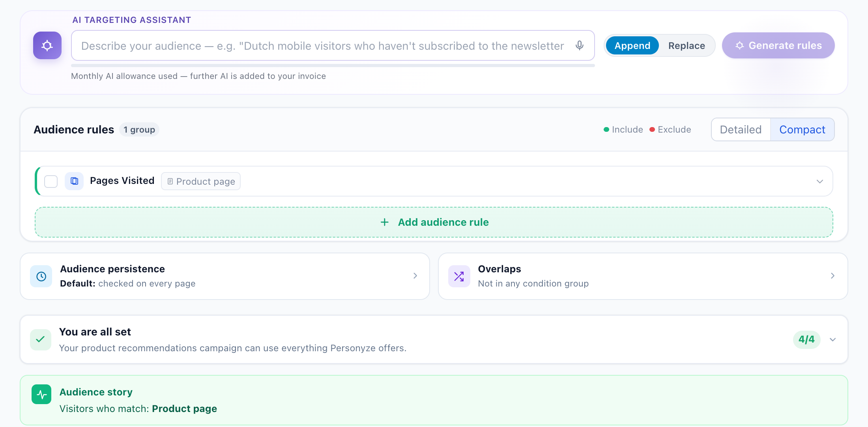Expand the Pages Visited rule chevron
This screenshot has height=427, width=868.
pos(820,181)
